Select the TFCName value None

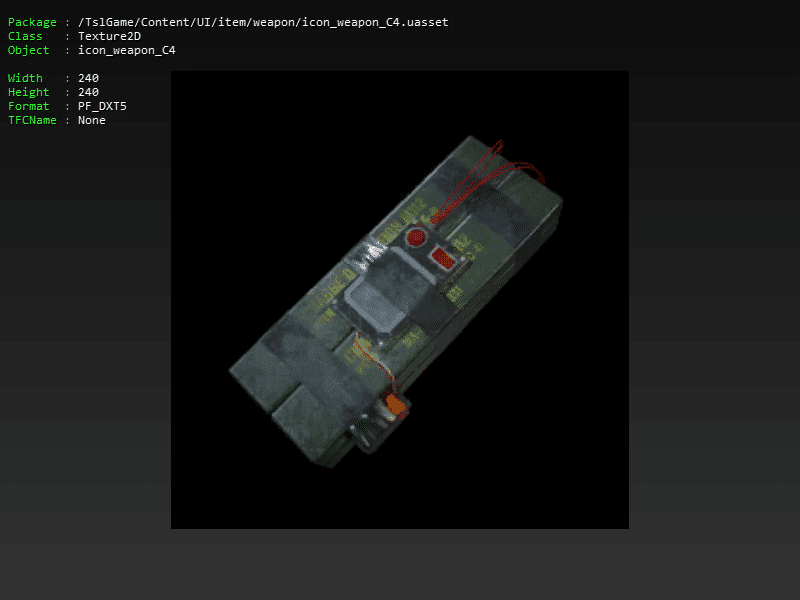click(92, 120)
